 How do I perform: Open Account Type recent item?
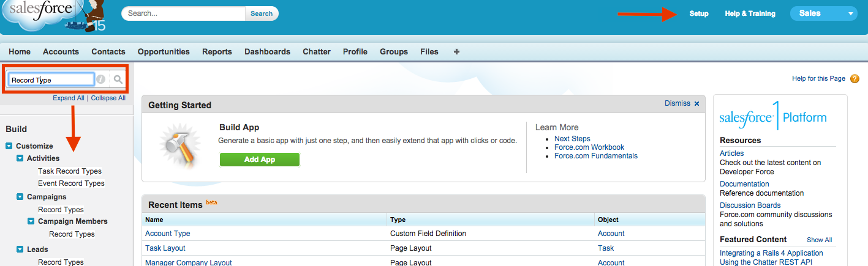(x=168, y=234)
